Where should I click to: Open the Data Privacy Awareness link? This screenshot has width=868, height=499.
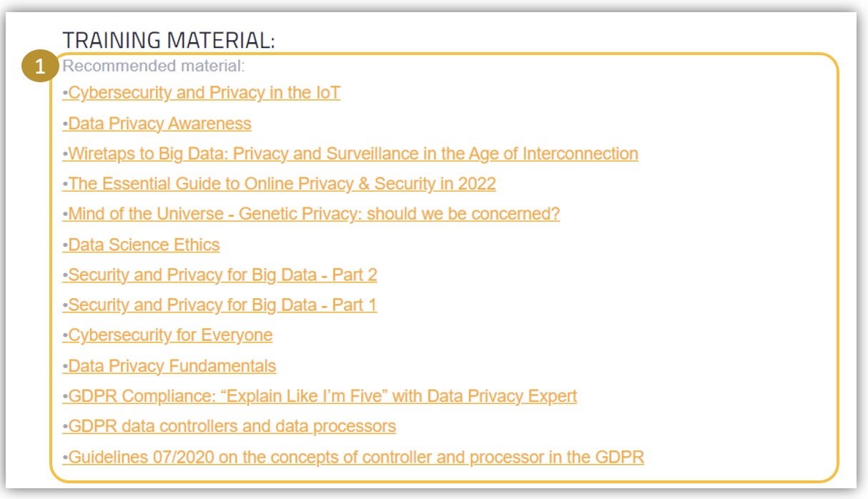tap(159, 124)
